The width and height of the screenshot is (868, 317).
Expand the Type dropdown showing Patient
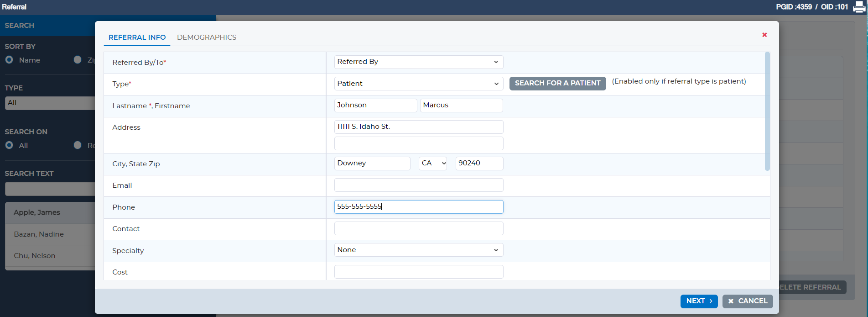pyautogui.click(x=418, y=84)
